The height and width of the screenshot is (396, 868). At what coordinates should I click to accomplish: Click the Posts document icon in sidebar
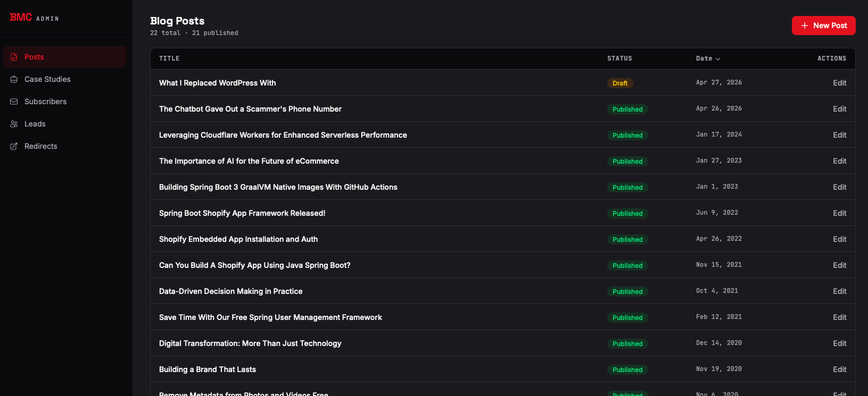click(x=14, y=57)
